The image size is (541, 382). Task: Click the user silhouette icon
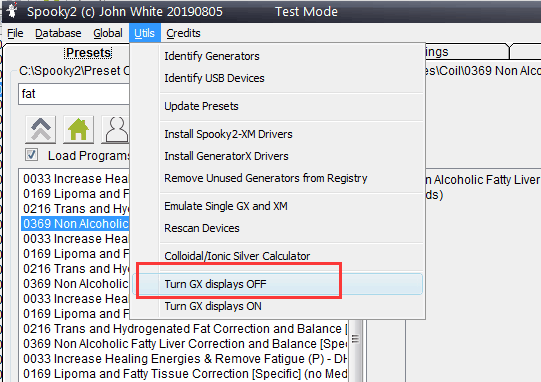(x=116, y=130)
